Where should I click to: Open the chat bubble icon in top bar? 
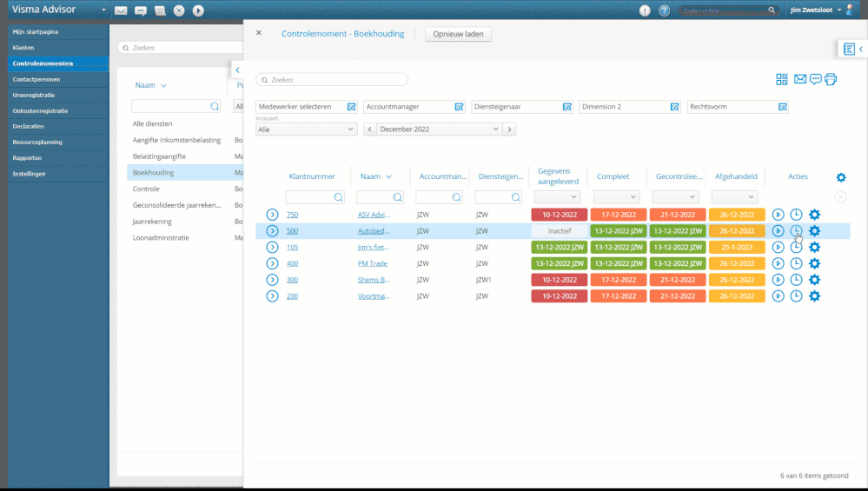coord(141,10)
